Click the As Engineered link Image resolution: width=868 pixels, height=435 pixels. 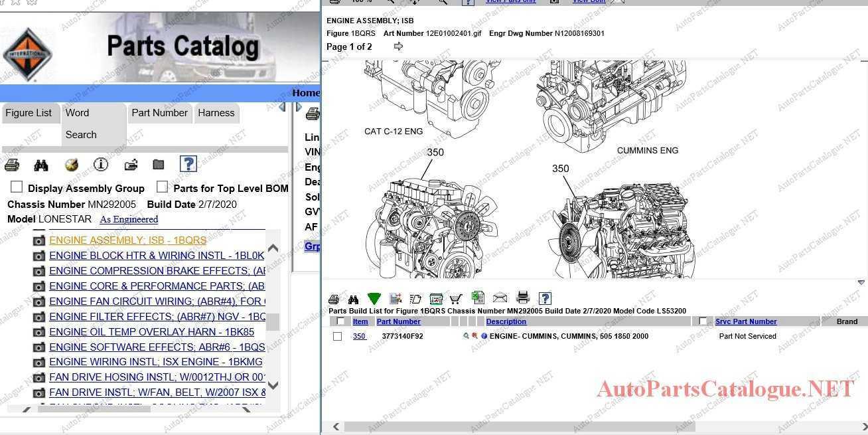(x=129, y=219)
